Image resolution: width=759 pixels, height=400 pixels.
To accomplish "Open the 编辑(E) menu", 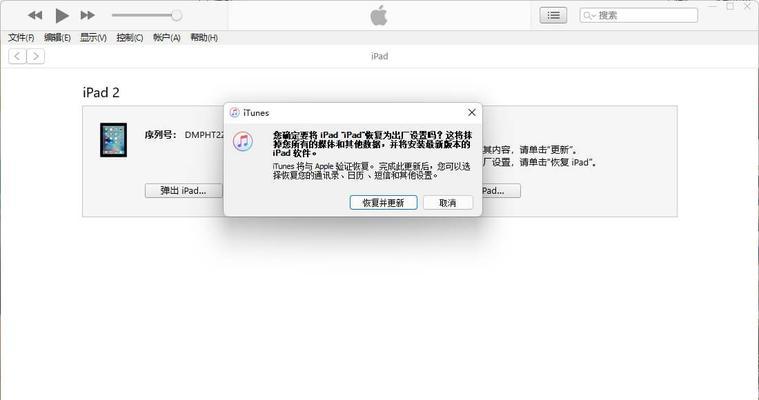I will pyautogui.click(x=57, y=37).
